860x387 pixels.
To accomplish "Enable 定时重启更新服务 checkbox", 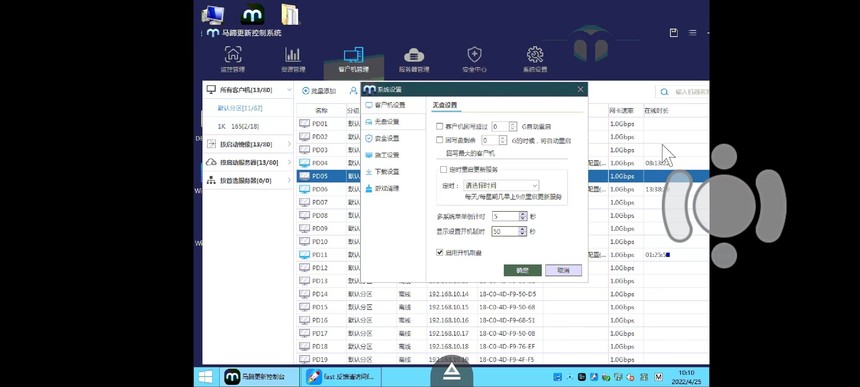I will tap(444, 170).
